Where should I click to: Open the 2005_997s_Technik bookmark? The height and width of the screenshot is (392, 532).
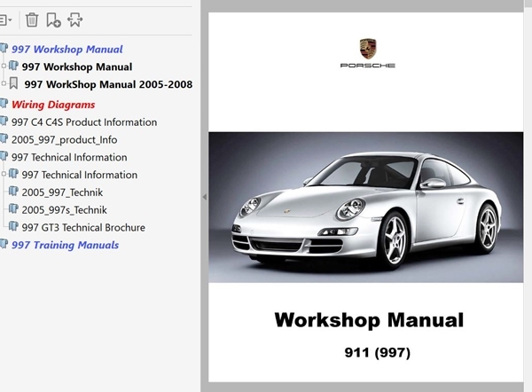(x=64, y=210)
